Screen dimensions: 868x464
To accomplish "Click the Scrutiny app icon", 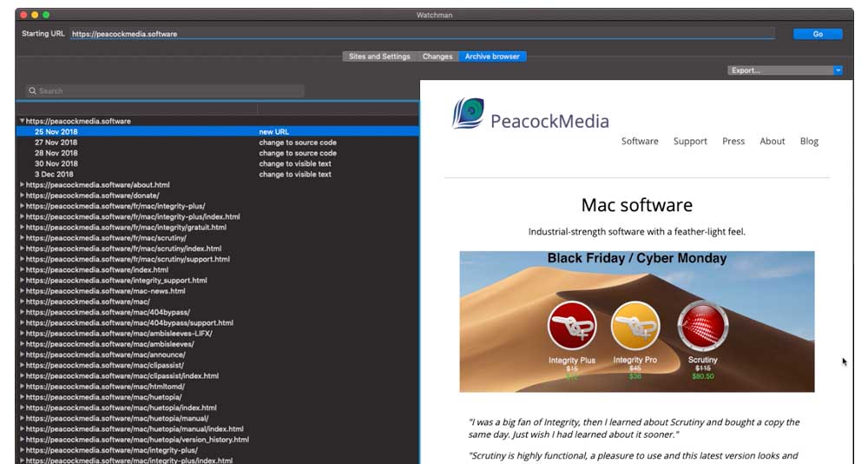I will [x=702, y=326].
